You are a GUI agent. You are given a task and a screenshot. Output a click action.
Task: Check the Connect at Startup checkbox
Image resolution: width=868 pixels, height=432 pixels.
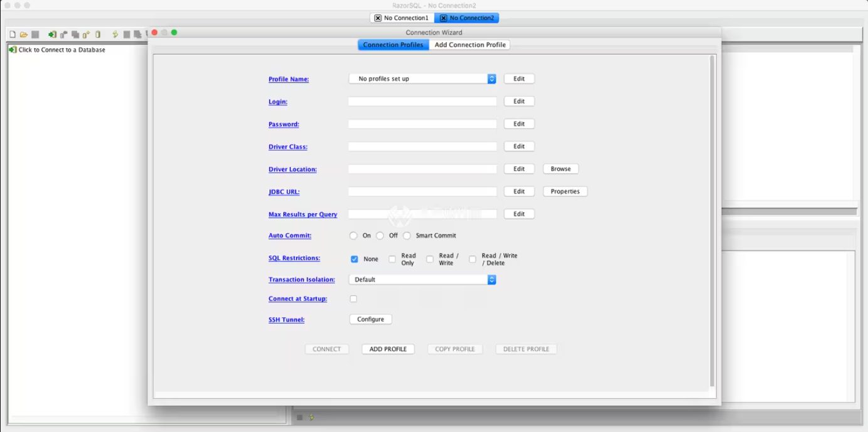[x=353, y=299]
